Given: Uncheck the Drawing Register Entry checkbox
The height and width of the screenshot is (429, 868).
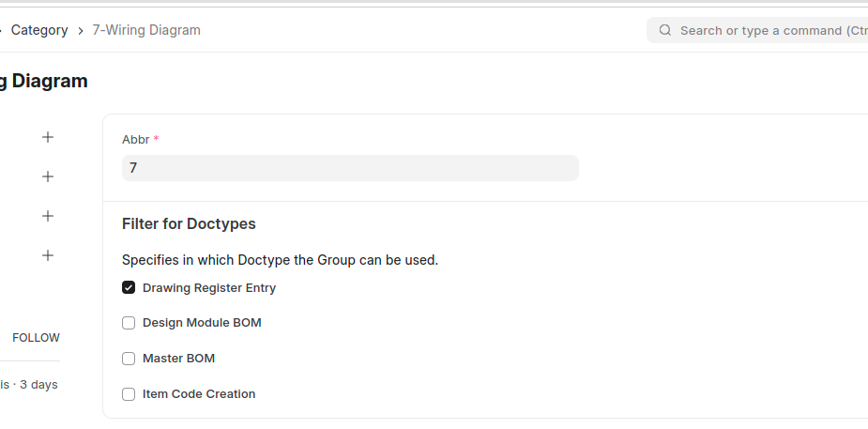Looking at the screenshot, I should 129,287.
